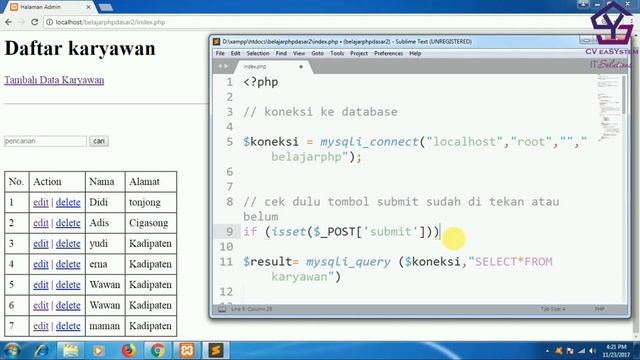Click the site info icon in address bar
640x360 pixels.
(49, 22)
